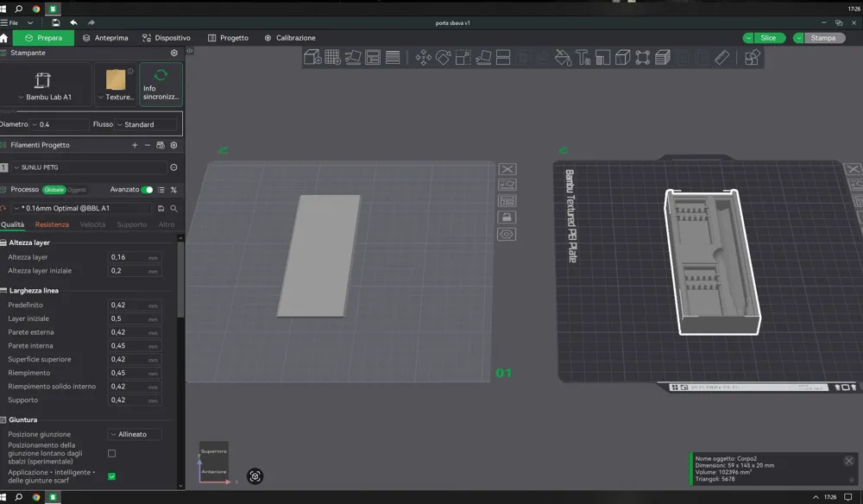Expand the 0.16mm Optimal process preset dropdown
863x504 pixels.
[x=81, y=208]
